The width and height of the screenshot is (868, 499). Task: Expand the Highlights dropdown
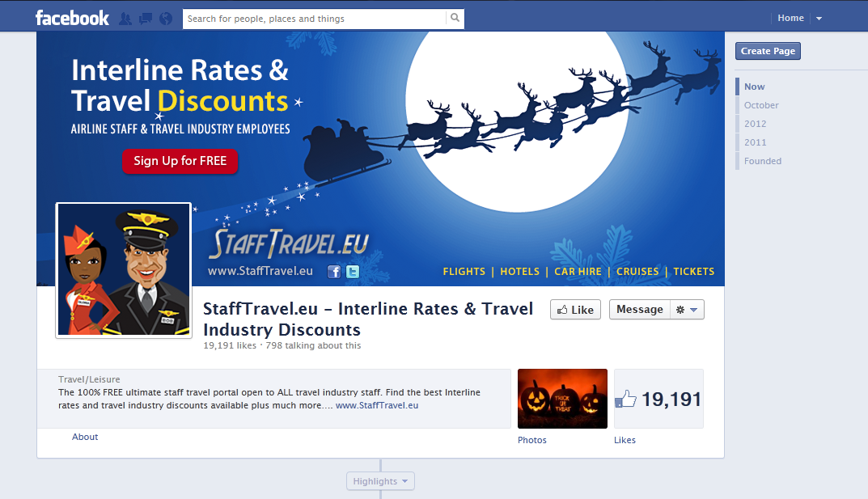[380, 481]
